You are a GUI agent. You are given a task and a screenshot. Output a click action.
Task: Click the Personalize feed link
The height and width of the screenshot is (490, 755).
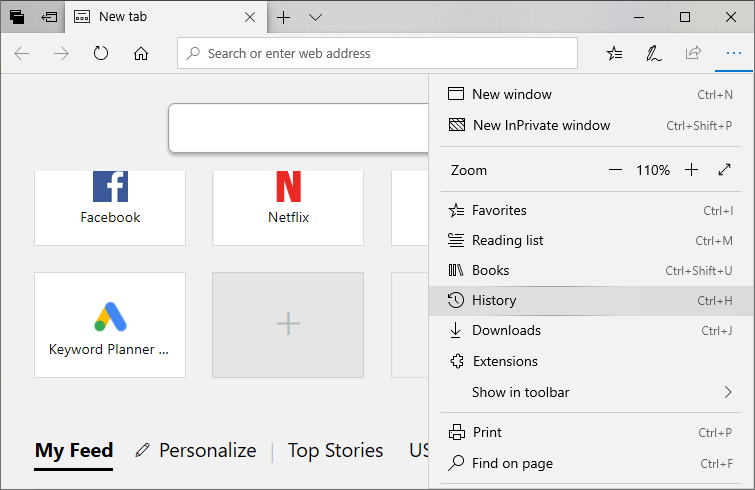pyautogui.click(x=196, y=450)
